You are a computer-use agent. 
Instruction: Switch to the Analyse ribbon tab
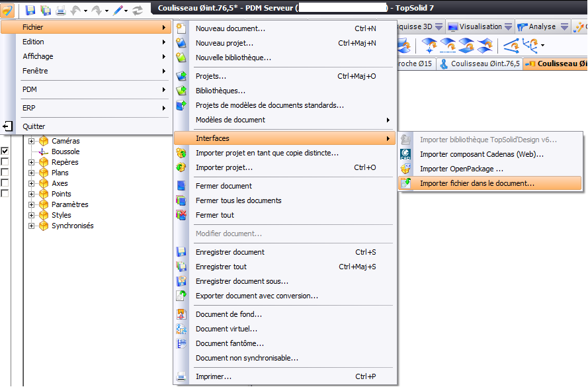tap(542, 26)
